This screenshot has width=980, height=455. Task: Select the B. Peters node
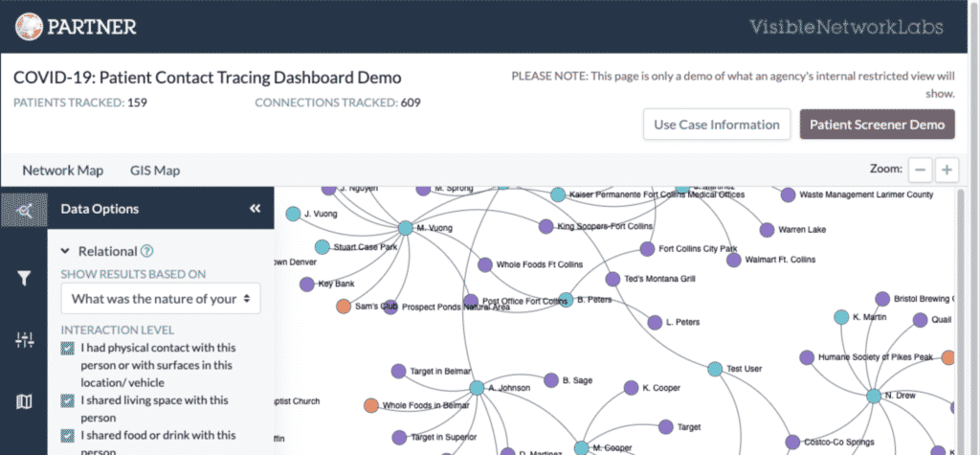coord(566,300)
